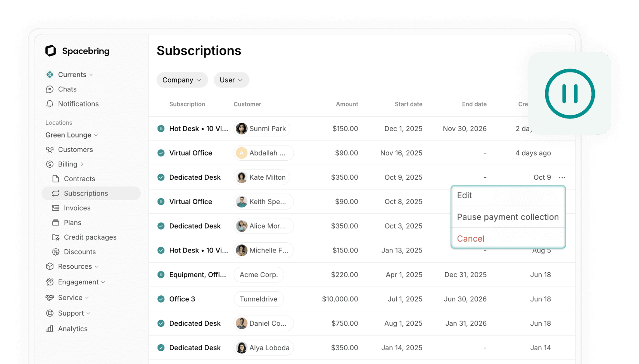Click the Spacebring logo
Viewport: 639px width, 364px height.
click(77, 51)
